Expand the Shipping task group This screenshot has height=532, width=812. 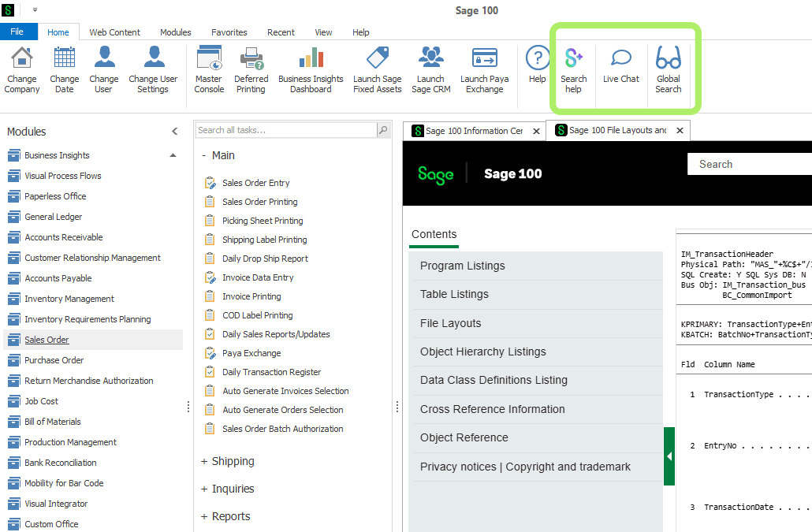[x=204, y=462]
